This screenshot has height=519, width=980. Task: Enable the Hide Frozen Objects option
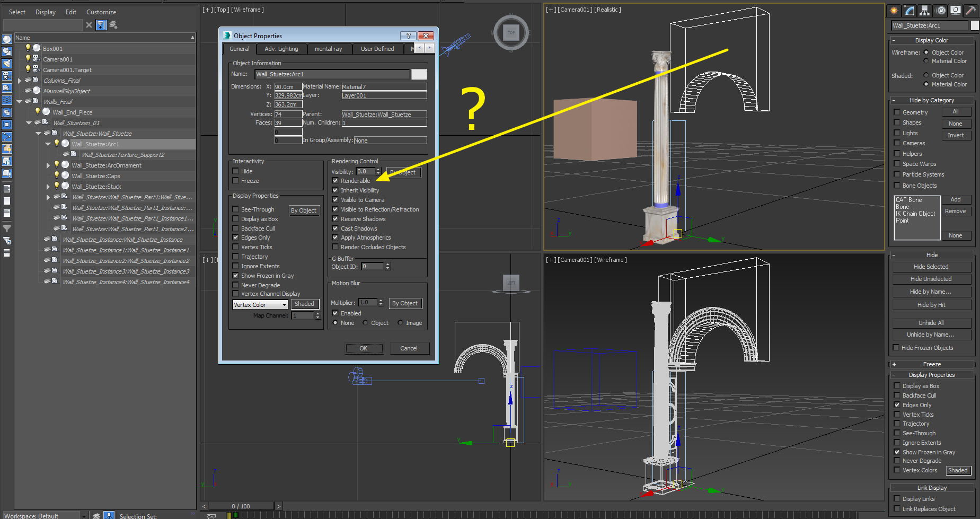pyautogui.click(x=897, y=347)
